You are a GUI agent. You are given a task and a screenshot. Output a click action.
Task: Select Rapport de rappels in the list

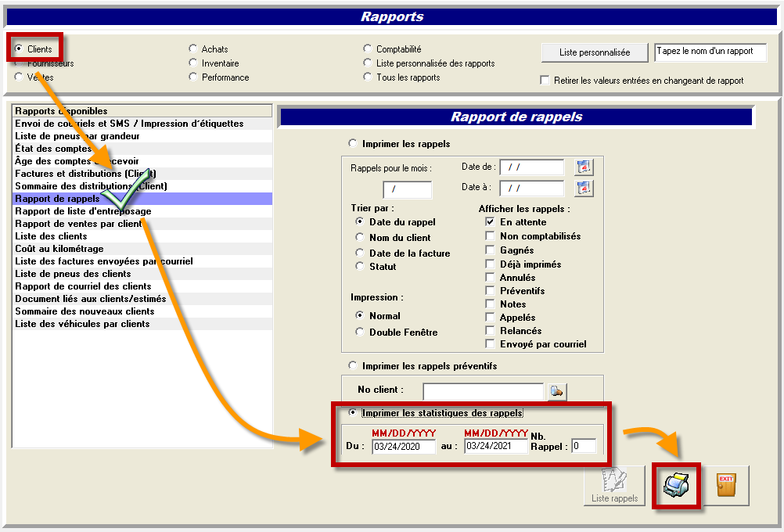[142, 199]
